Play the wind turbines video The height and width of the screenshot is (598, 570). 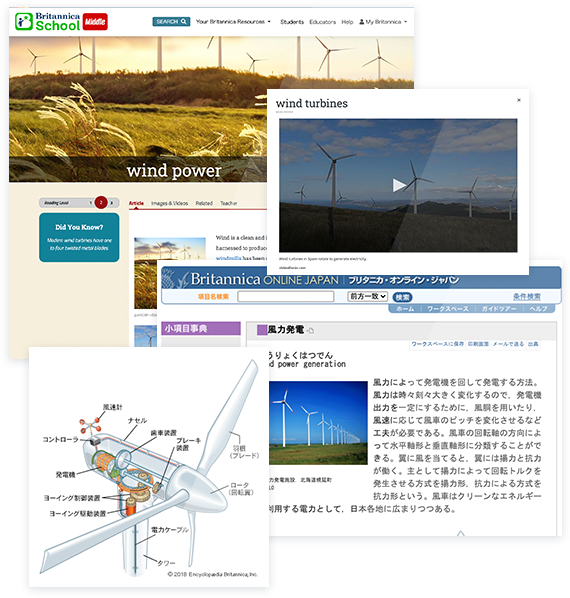point(399,185)
